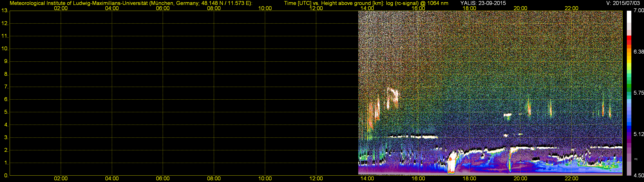Screen dimensions: 644x182
Task: Pick the white segment of the colorbar
Action: [629, 17]
